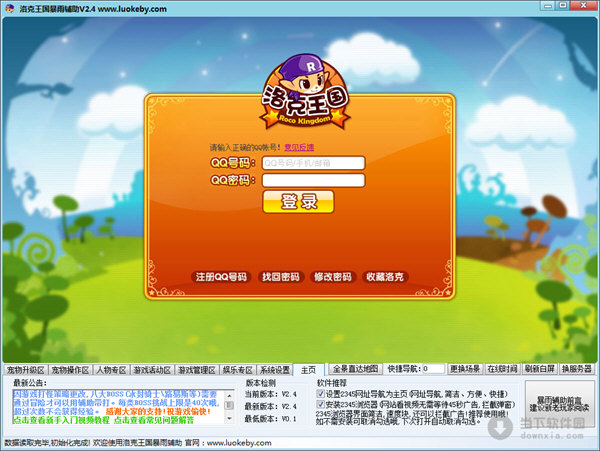The width and height of the screenshot is (600, 451).
Task: Open 点击查看新手入门视频教程 link
Action: coord(62,420)
